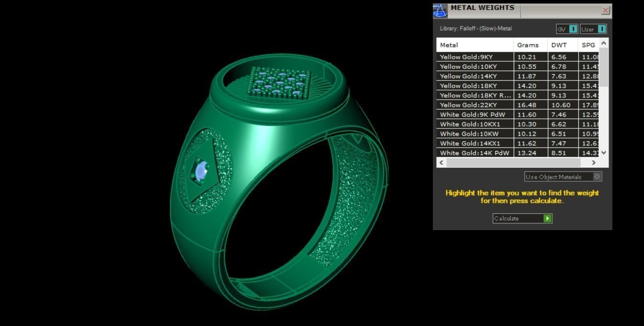Click the 6.56 DWT cell
The height and width of the screenshot is (326, 644).
pyautogui.click(x=563, y=57)
